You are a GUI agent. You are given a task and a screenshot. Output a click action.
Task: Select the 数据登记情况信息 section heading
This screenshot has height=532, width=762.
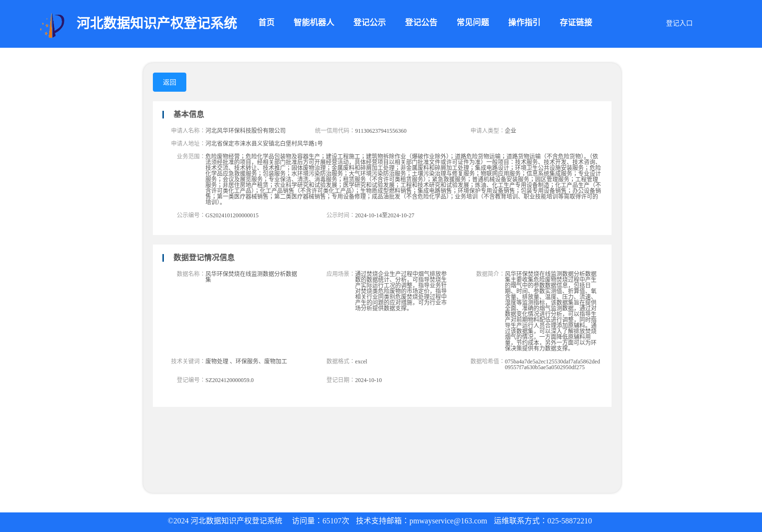point(204,257)
